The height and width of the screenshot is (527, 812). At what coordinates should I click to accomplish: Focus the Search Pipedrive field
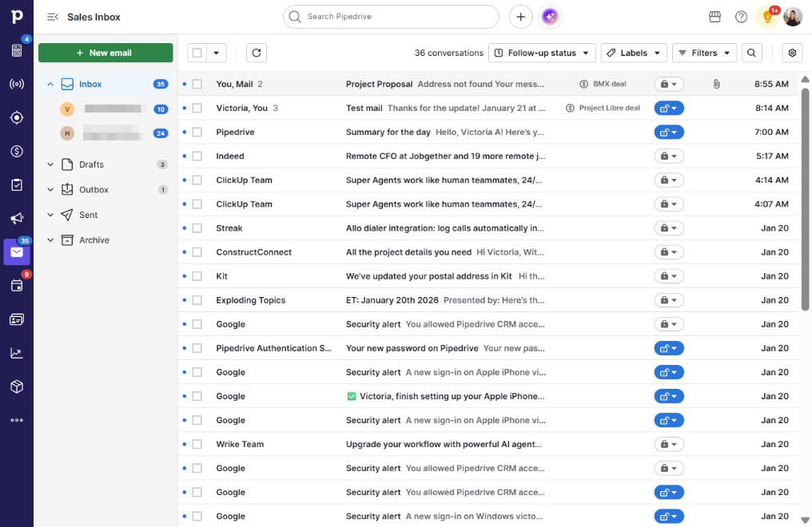coord(391,17)
